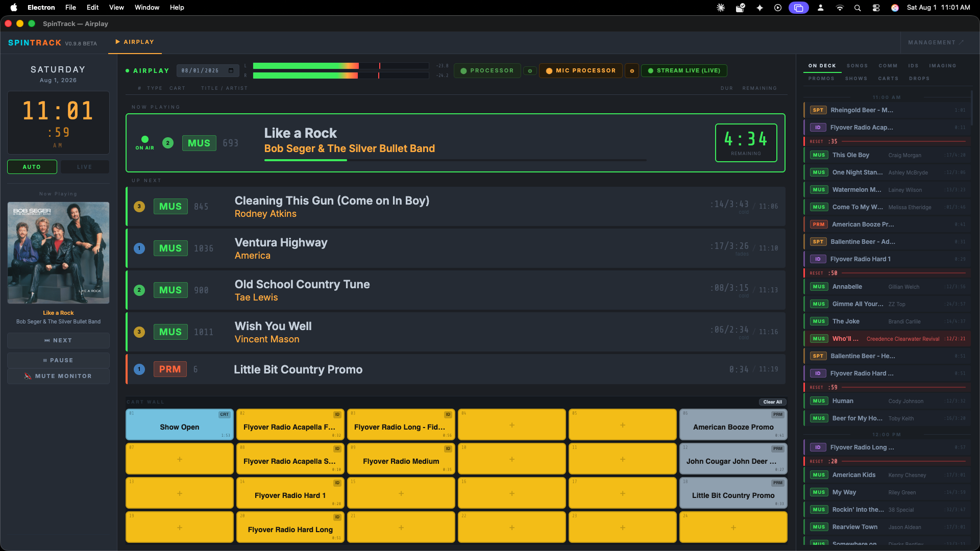Add cart to empty slot 24

click(733, 527)
